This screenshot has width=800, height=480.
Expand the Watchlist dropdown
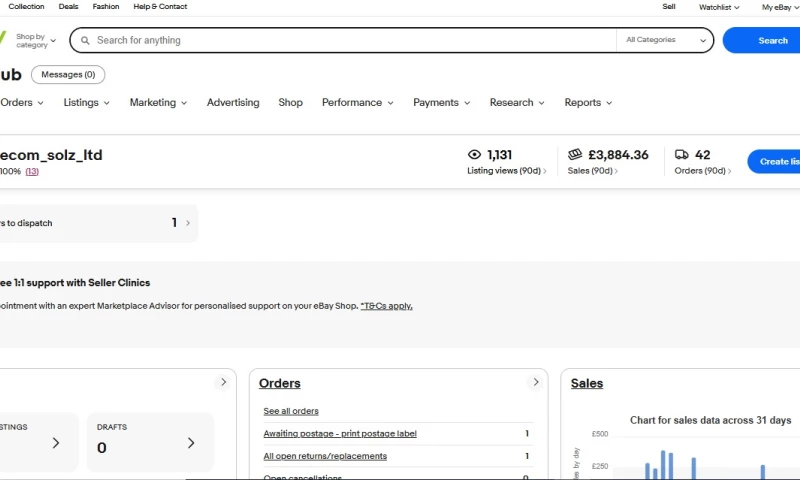click(719, 7)
